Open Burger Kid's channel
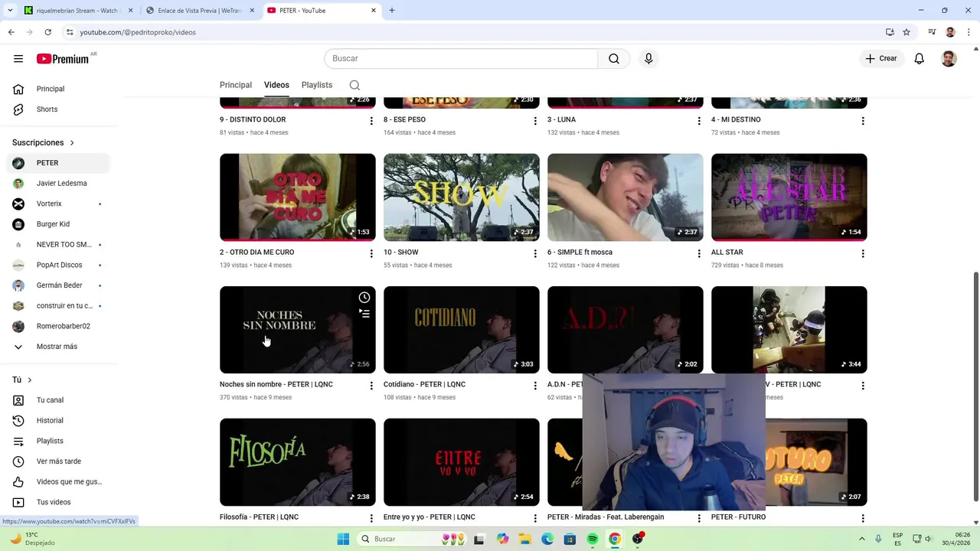 click(x=57, y=224)
